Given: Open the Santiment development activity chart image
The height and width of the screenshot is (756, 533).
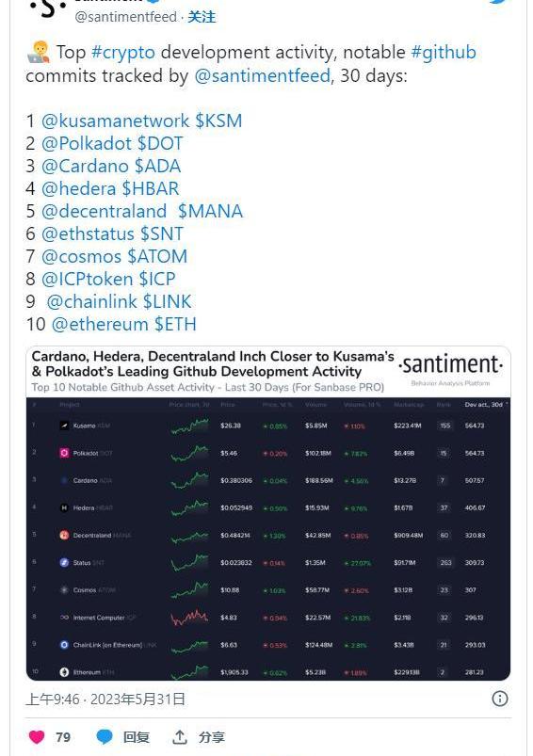Looking at the screenshot, I should (x=268, y=513).
